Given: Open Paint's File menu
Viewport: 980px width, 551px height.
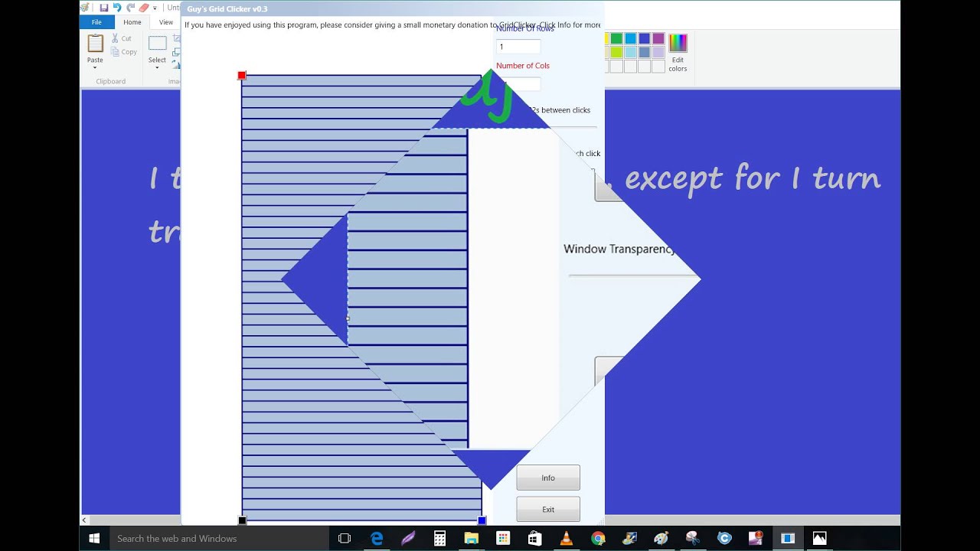Looking at the screenshot, I should pos(96,22).
